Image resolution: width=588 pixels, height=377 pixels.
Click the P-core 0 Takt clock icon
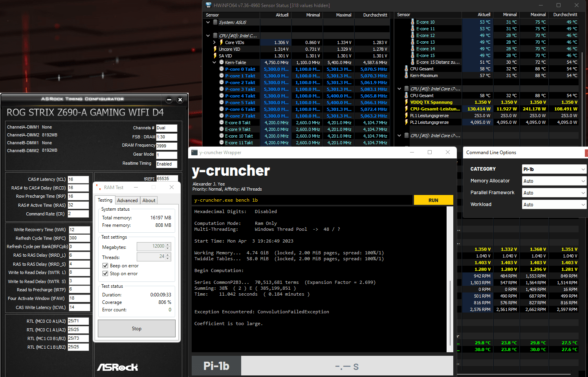(222, 69)
